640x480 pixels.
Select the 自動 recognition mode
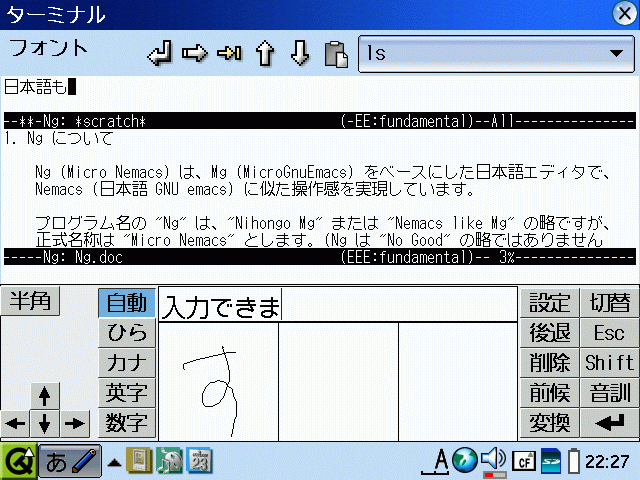[x=127, y=303]
